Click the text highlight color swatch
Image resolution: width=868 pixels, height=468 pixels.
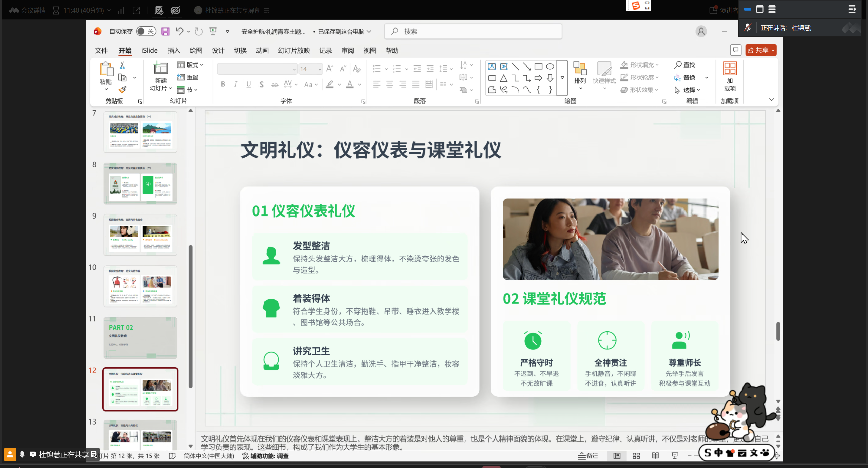329,84
